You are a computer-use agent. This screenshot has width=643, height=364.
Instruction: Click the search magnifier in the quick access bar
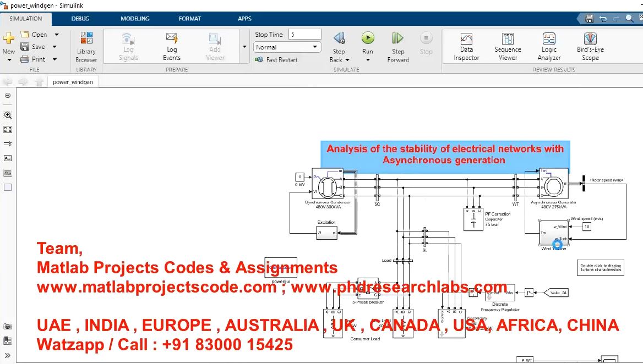pos(629,19)
